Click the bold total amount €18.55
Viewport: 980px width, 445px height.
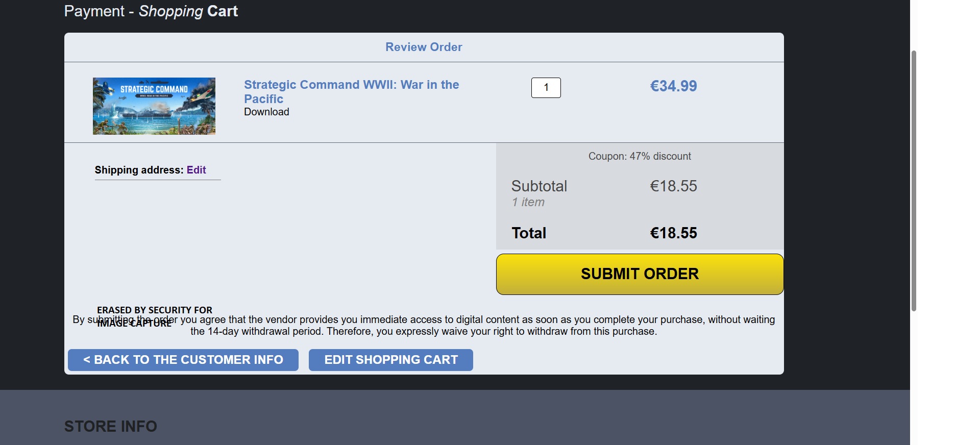[673, 233]
